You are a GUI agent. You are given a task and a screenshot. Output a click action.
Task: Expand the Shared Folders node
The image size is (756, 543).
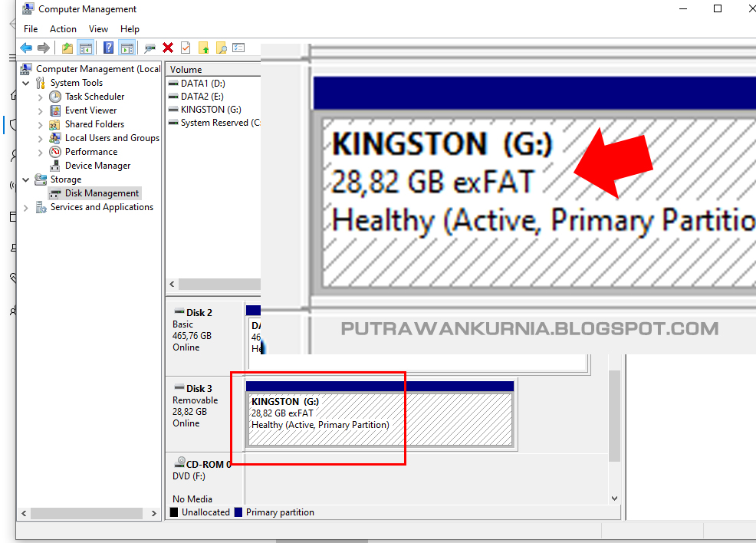pos(40,124)
